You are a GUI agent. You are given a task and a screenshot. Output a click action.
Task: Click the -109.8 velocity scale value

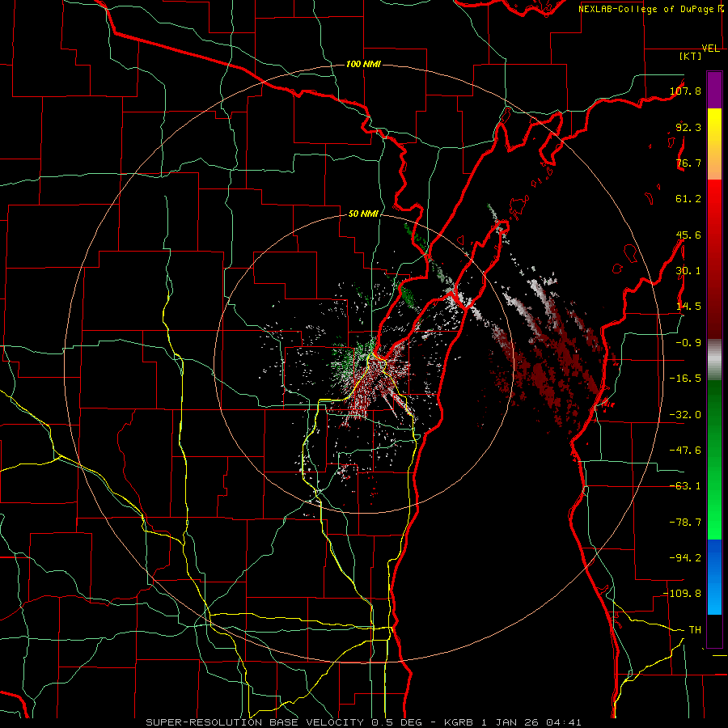tap(683, 594)
